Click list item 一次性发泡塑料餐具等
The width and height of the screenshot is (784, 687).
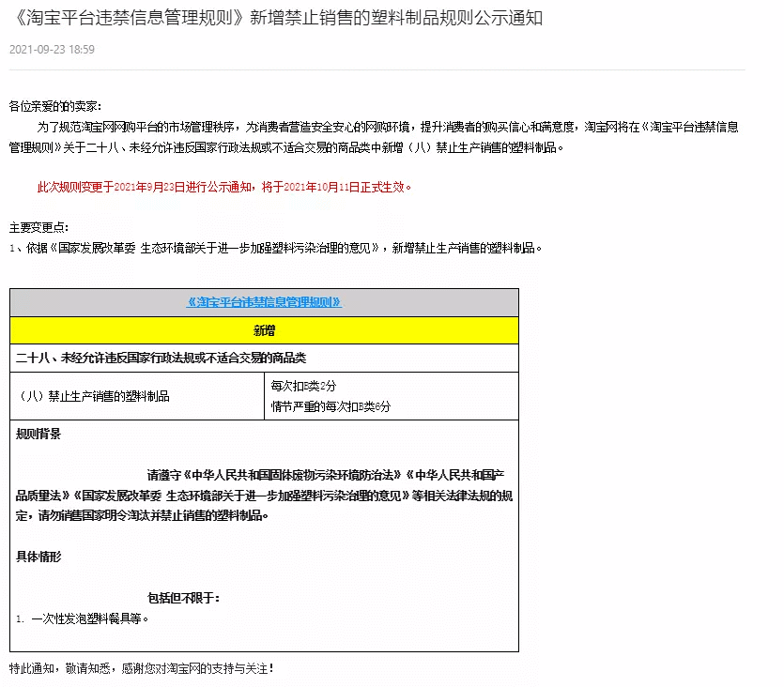click(83, 619)
